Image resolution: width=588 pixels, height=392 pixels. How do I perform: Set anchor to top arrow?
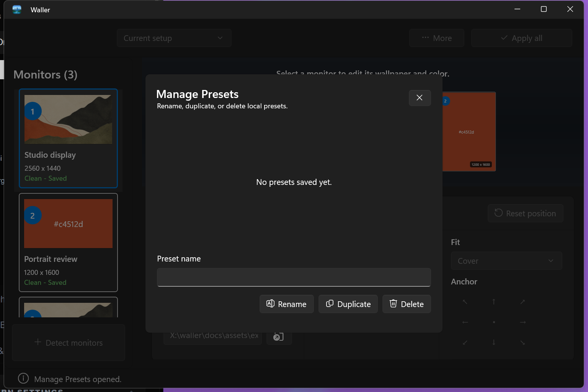click(x=494, y=302)
